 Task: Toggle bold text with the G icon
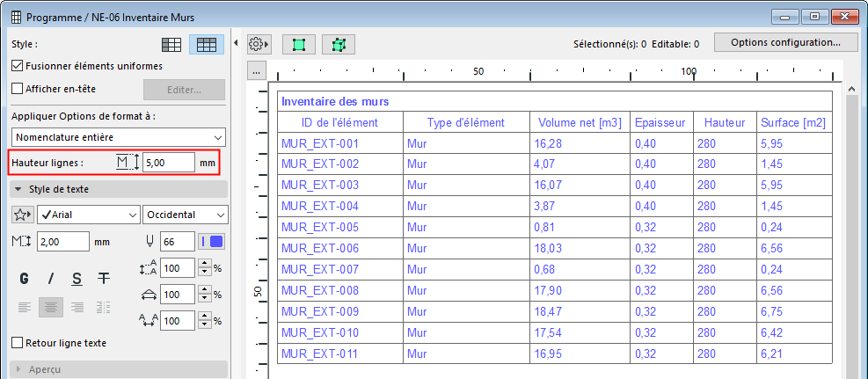(24, 279)
